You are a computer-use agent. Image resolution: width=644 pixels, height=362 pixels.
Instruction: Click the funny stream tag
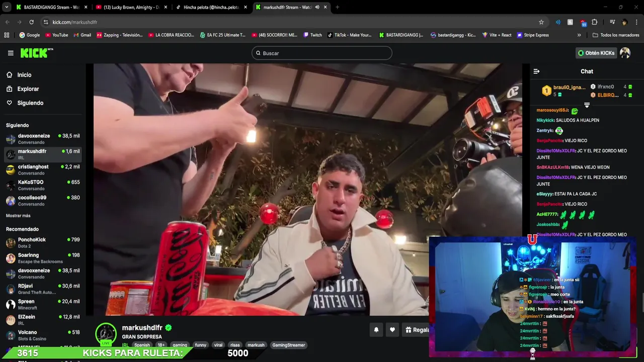click(x=201, y=345)
